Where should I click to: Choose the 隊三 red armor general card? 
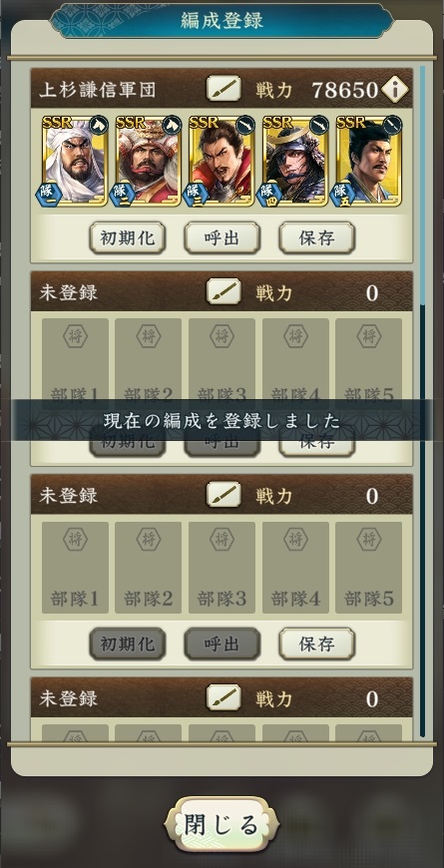pos(222,161)
